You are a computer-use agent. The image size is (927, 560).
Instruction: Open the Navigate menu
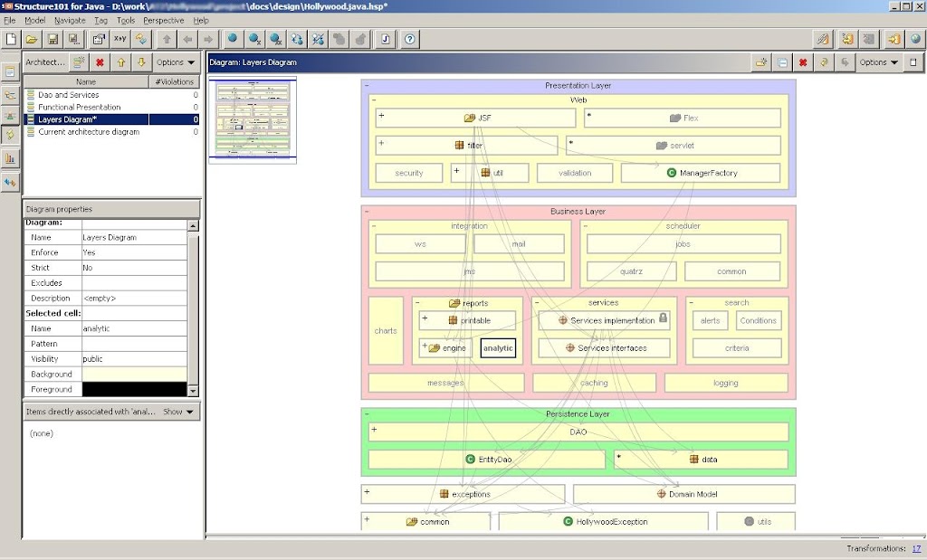tap(70, 20)
